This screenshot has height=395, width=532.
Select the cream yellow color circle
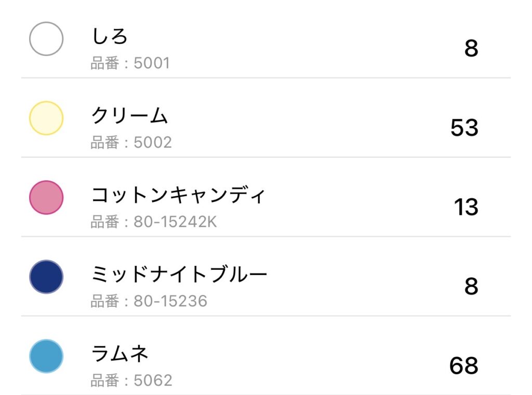tap(46, 118)
